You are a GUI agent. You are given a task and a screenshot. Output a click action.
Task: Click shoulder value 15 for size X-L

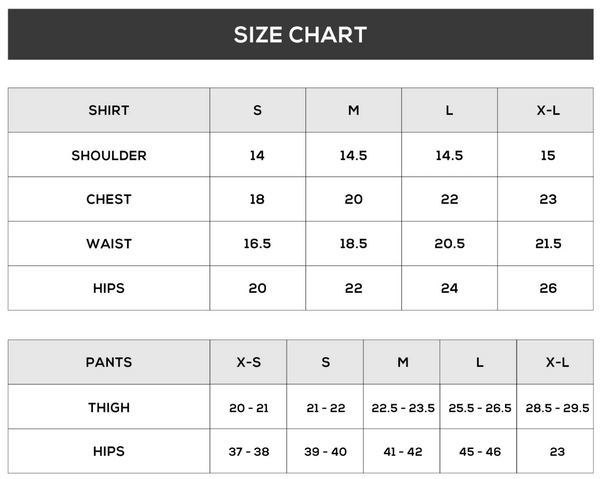click(548, 155)
